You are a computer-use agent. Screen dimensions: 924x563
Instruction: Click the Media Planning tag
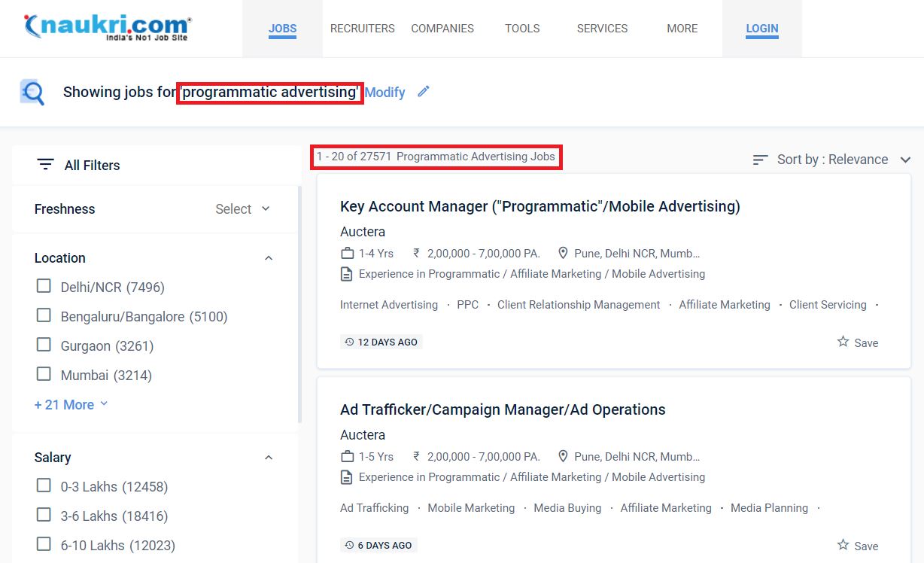point(769,508)
